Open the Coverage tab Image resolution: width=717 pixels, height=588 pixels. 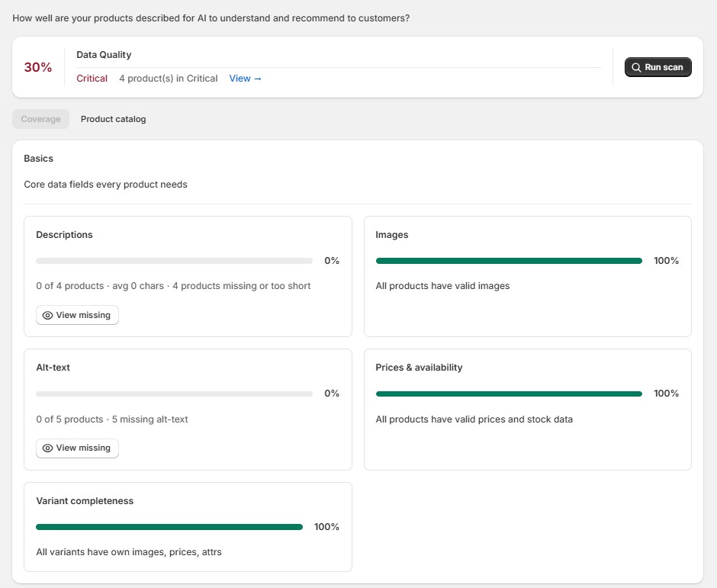click(40, 119)
